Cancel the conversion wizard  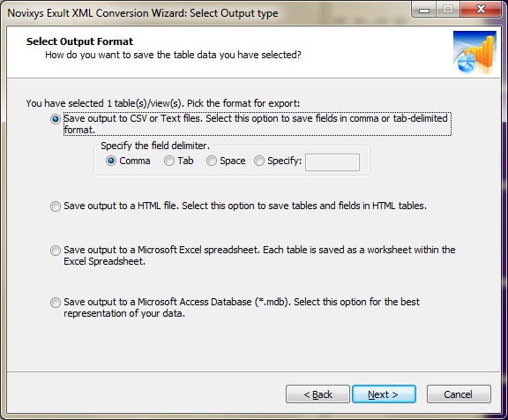459,394
